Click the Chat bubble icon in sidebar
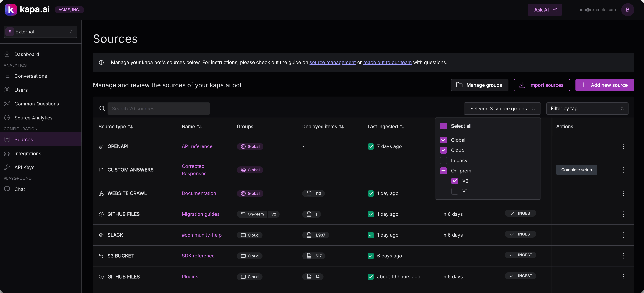The width and height of the screenshot is (644, 293). click(7, 189)
